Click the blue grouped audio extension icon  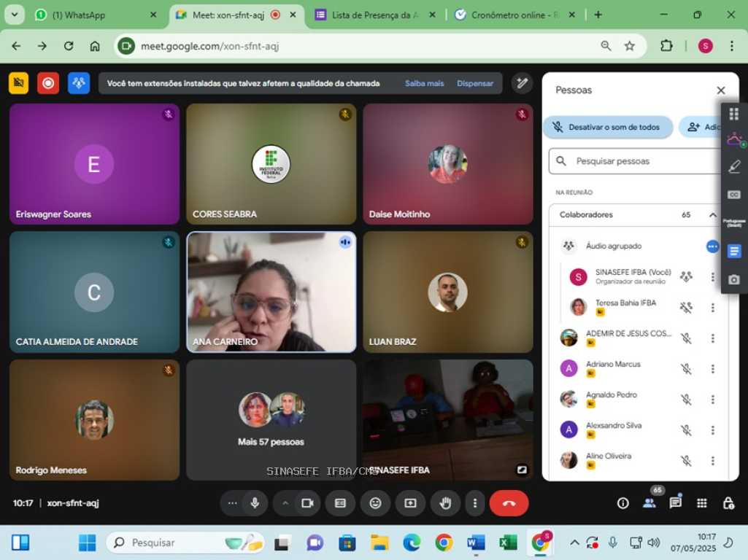79,83
